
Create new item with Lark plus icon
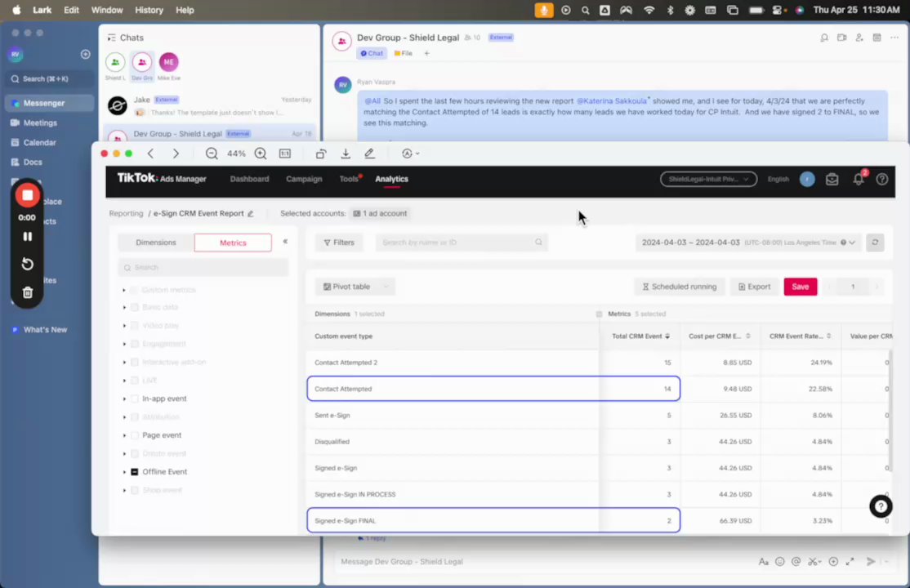(85, 54)
